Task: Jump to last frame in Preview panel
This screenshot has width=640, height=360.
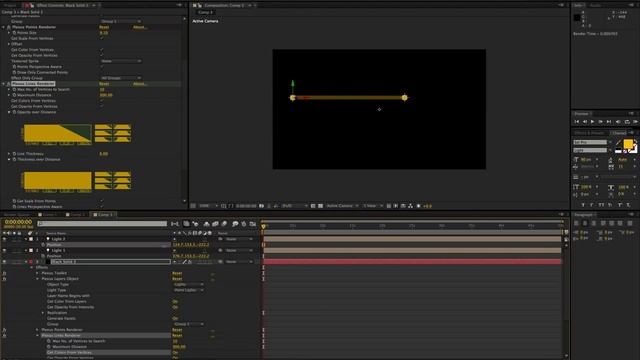Action: (x=609, y=122)
